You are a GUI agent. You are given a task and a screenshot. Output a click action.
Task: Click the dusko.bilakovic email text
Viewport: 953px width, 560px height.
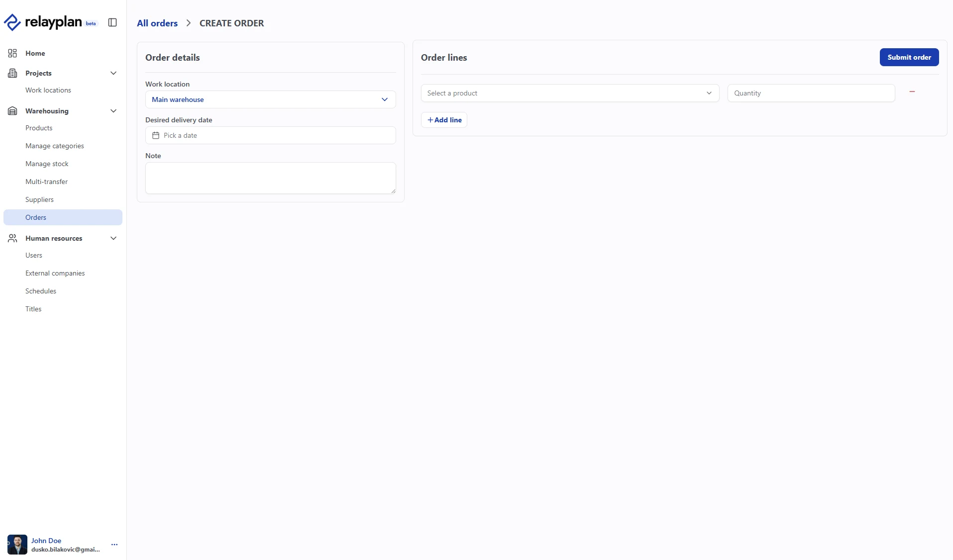coord(66,550)
